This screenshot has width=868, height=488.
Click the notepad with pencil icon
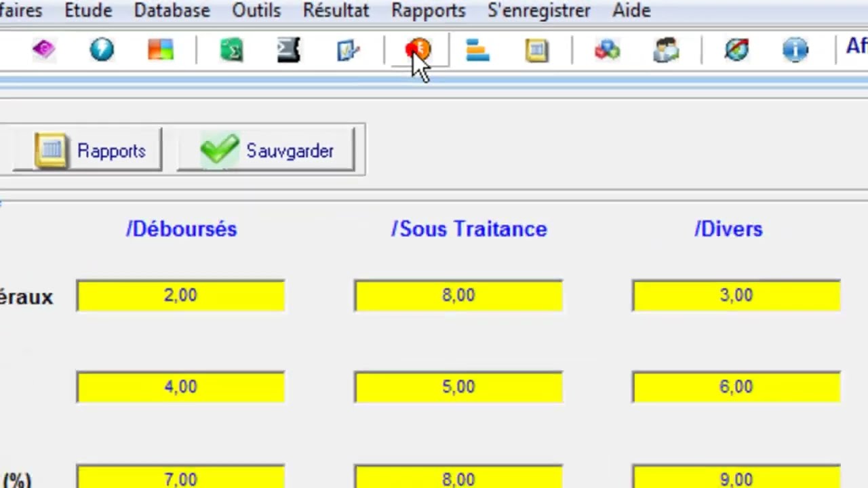coord(348,50)
